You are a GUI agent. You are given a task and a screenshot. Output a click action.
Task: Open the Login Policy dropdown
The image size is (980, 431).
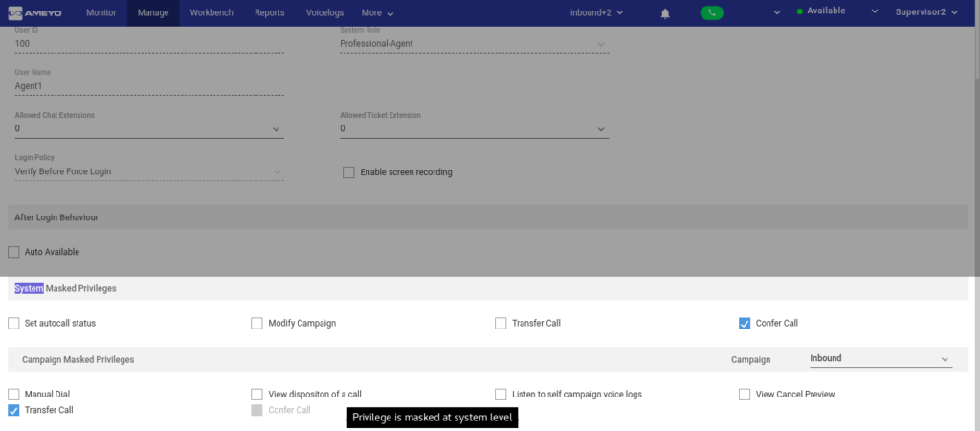point(149,171)
